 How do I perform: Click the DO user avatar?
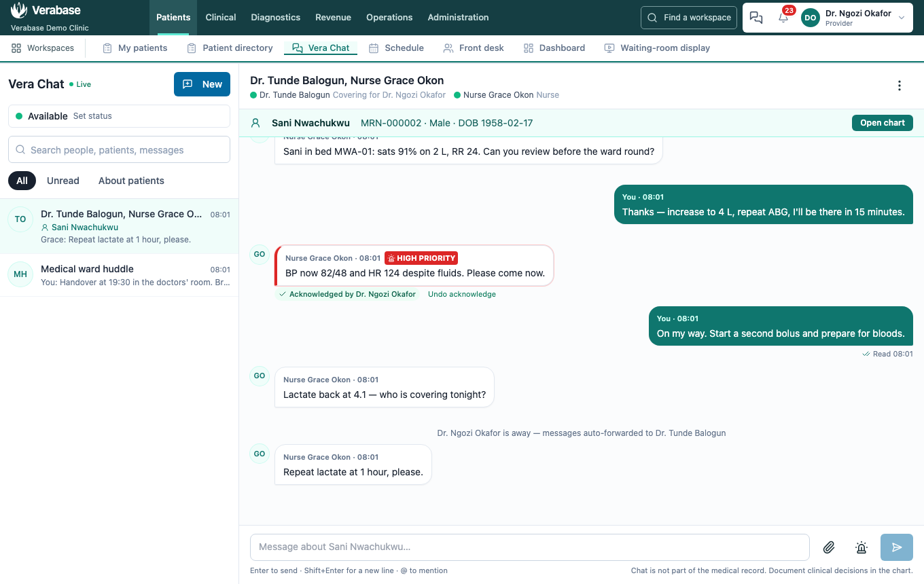point(811,18)
